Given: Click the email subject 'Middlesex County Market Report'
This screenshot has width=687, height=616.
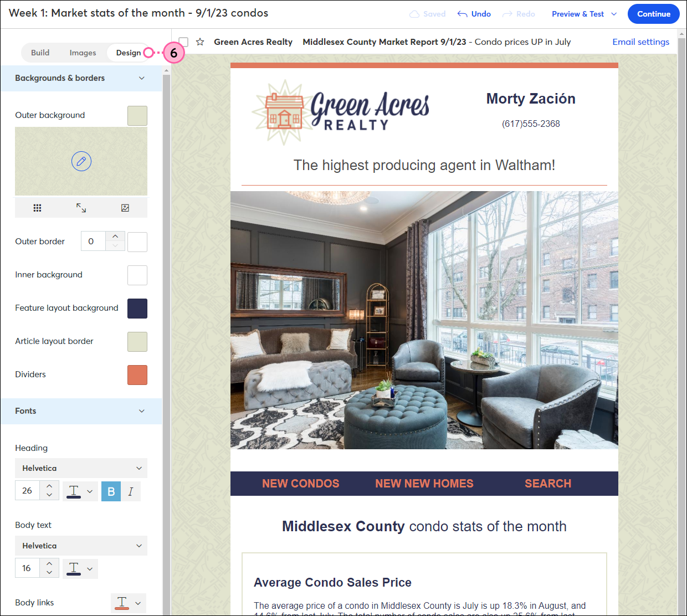Looking at the screenshot, I should click(x=384, y=42).
